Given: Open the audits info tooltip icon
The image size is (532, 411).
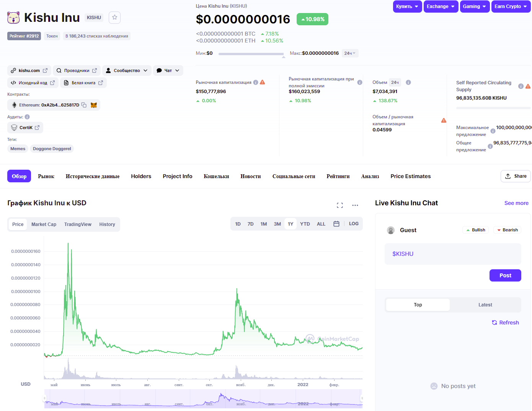Looking at the screenshot, I should coord(27,117).
